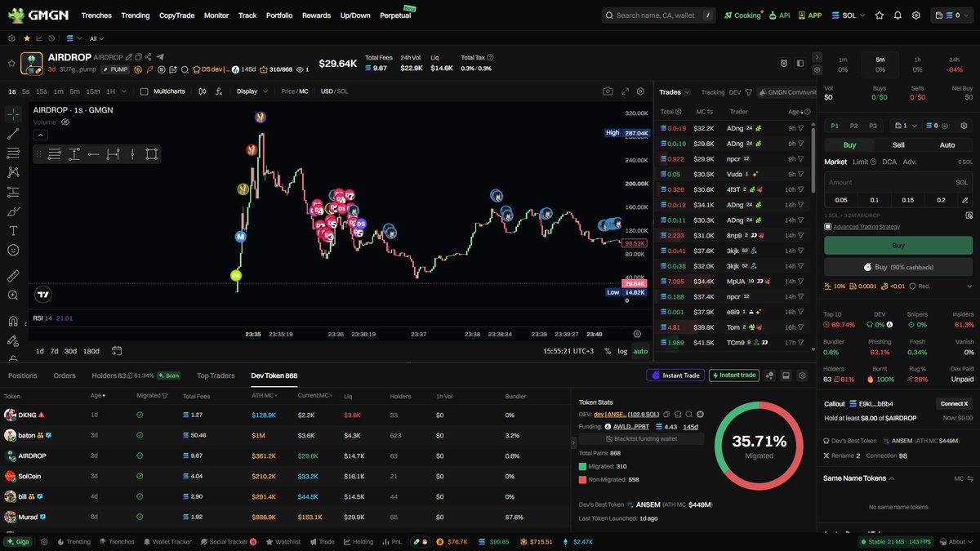Open the candle chart type icon

click(203, 91)
